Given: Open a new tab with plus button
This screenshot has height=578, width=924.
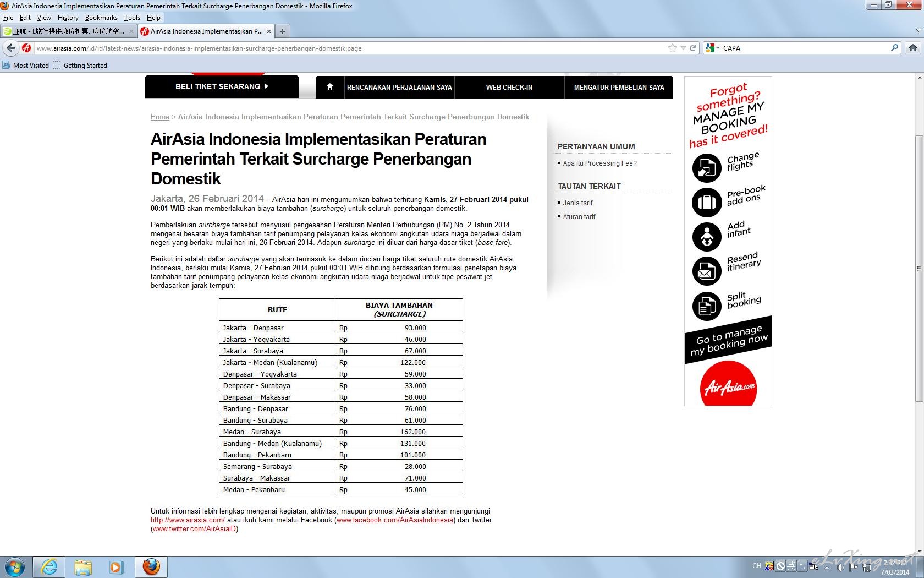Looking at the screenshot, I should point(282,31).
